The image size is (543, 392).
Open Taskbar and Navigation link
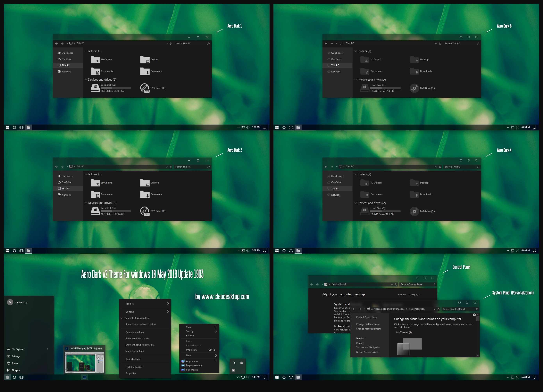click(x=368, y=348)
